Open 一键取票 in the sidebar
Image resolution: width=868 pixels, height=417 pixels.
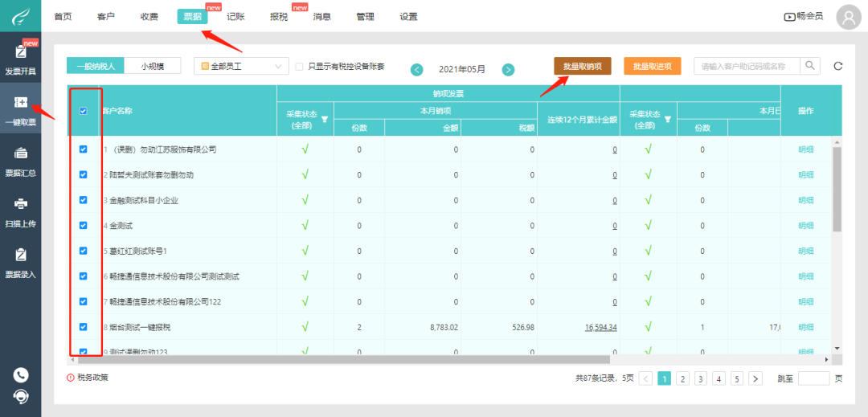[20, 111]
